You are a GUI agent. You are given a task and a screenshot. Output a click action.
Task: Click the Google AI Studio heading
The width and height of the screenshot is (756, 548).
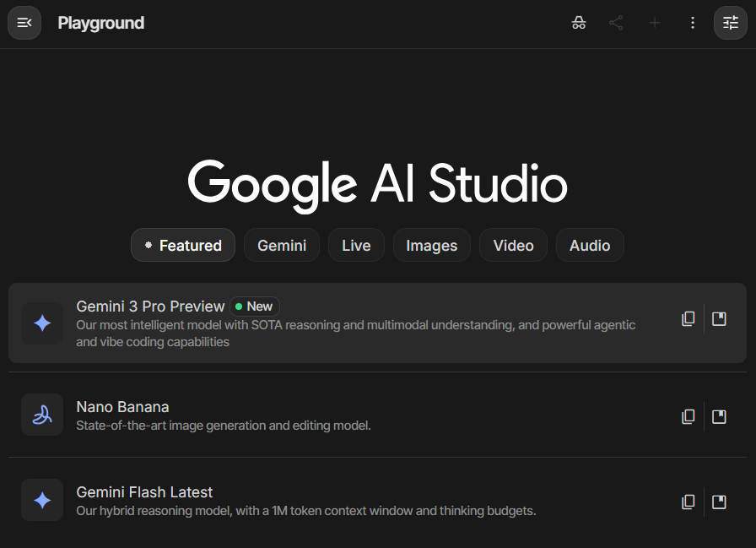(377, 185)
